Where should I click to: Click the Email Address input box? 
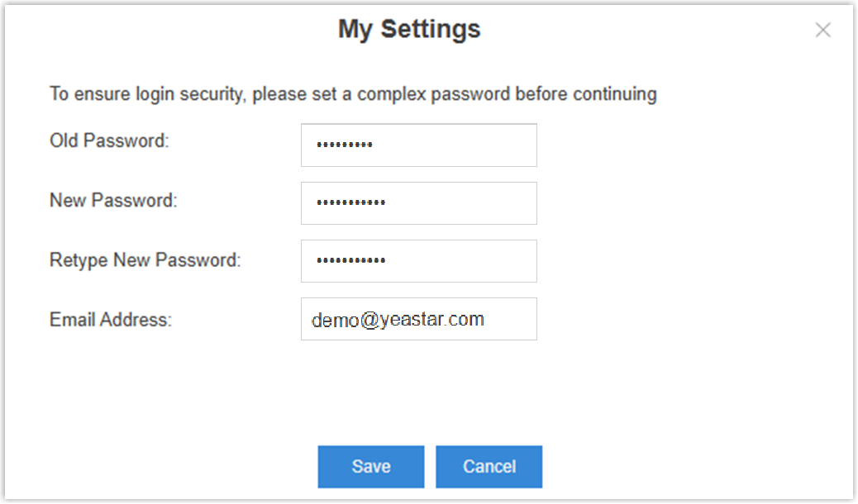point(418,319)
